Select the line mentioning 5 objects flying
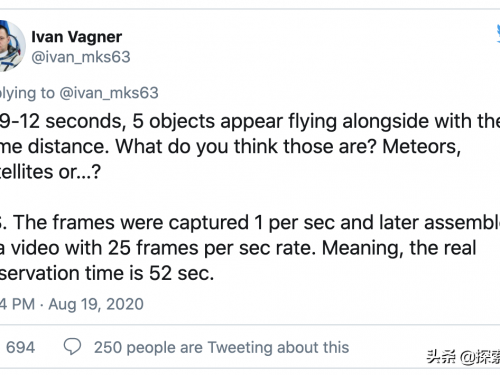The height and width of the screenshot is (375, 500). coord(250,121)
